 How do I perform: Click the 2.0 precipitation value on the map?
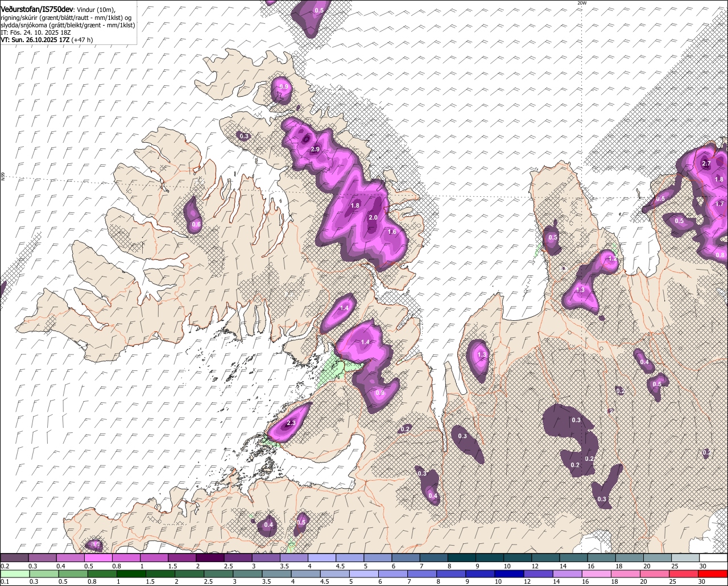(x=373, y=217)
